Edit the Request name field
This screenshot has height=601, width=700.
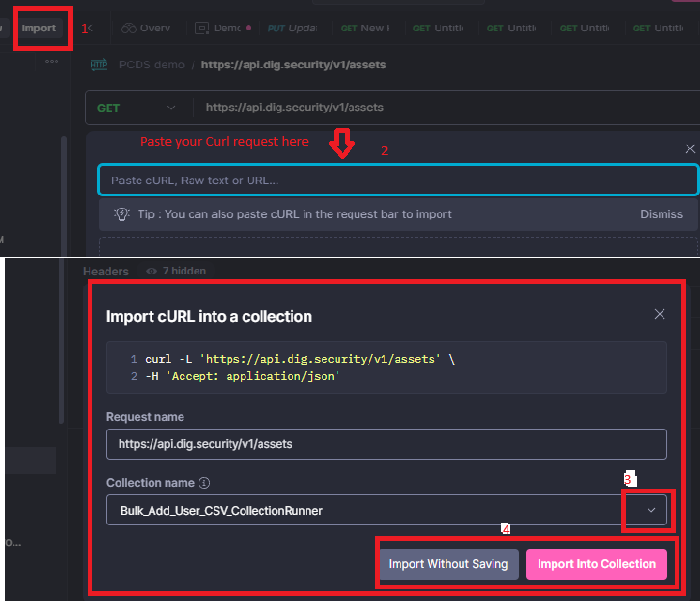(386, 444)
